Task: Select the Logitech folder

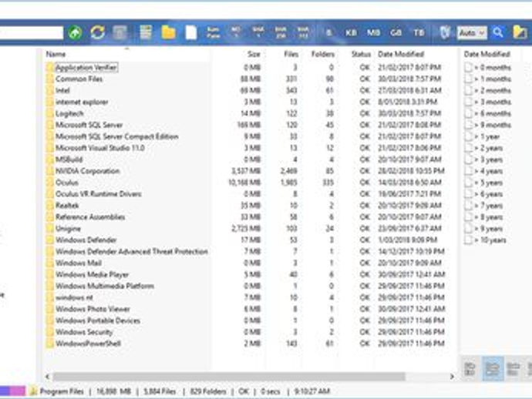Action: pos(69,113)
